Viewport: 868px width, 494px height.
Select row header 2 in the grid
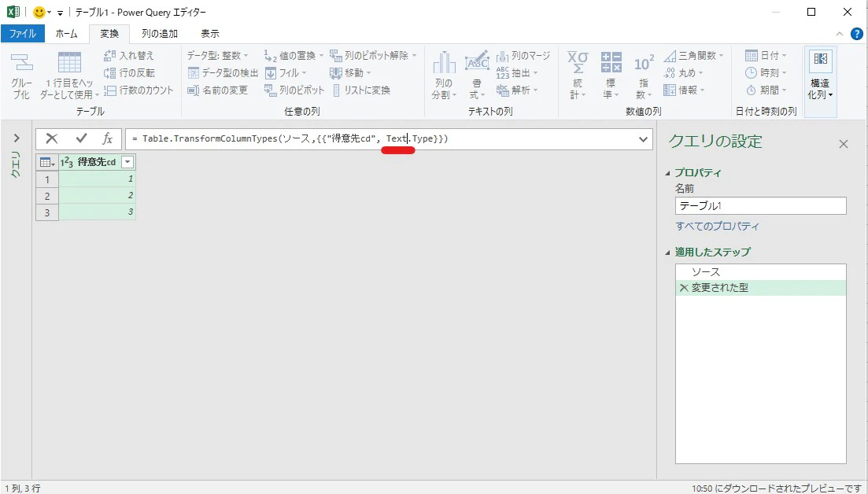coord(47,196)
